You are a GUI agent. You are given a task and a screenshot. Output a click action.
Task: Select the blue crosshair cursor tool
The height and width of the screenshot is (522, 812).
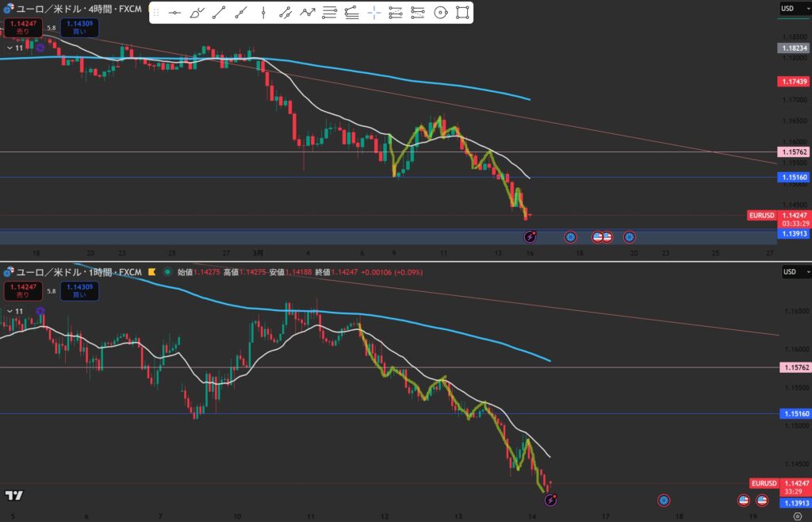[374, 13]
